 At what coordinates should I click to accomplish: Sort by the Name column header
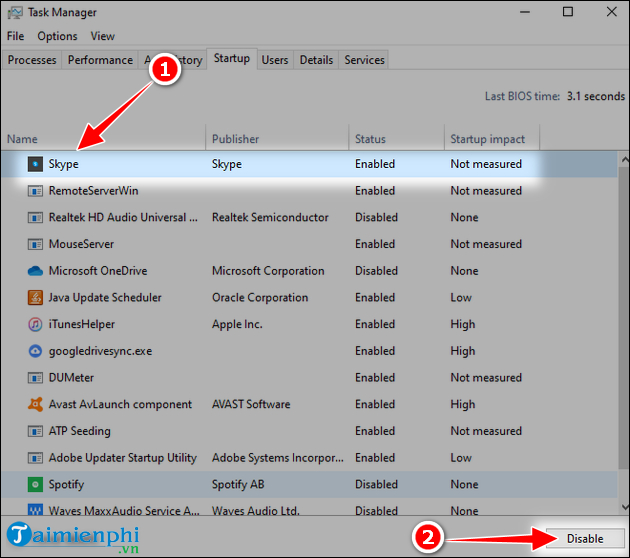click(x=103, y=139)
